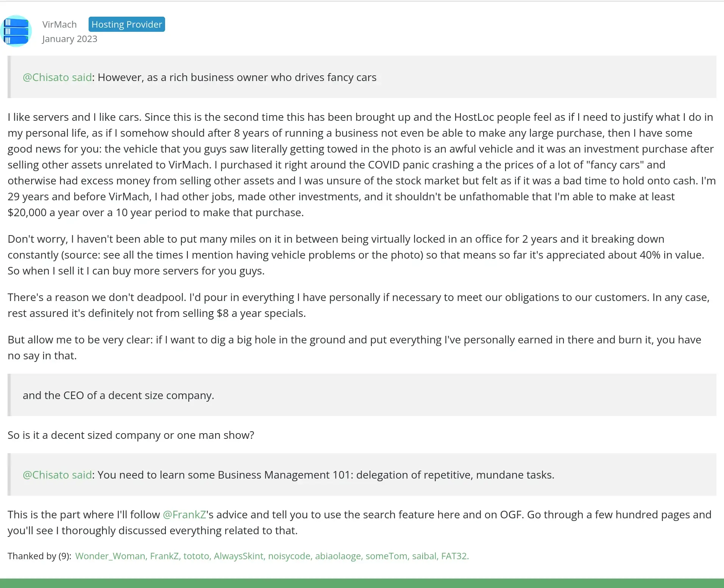The image size is (724, 588).
Task: Click the quoted text about fancy cars
Action: point(237,77)
